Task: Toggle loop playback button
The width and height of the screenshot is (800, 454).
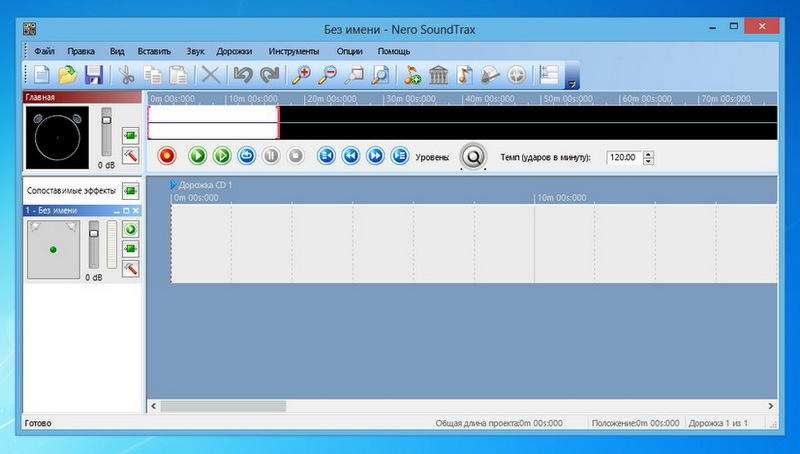Action: tap(246, 156)
